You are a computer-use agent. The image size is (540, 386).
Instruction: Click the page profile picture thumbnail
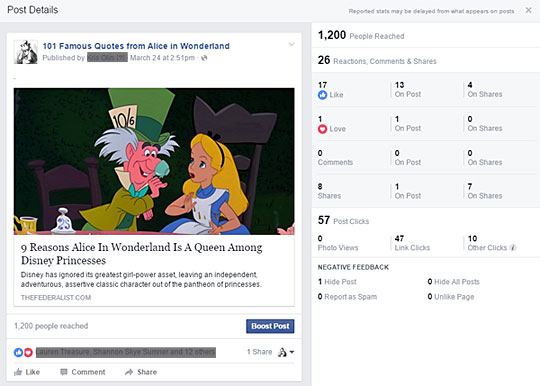[x=26, y=52]
